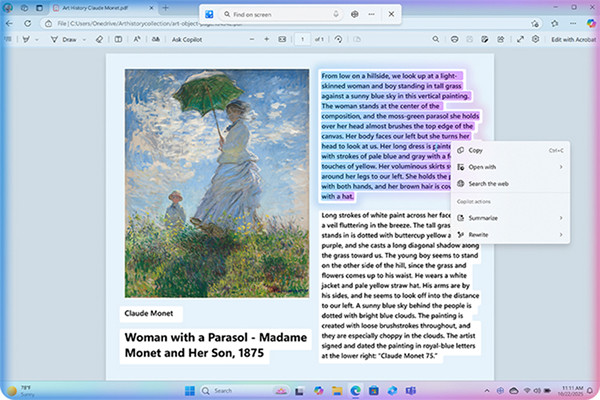Click the Click to Do logo icon in overlay bar
This screenshot has width=600, height=400.
209,14
